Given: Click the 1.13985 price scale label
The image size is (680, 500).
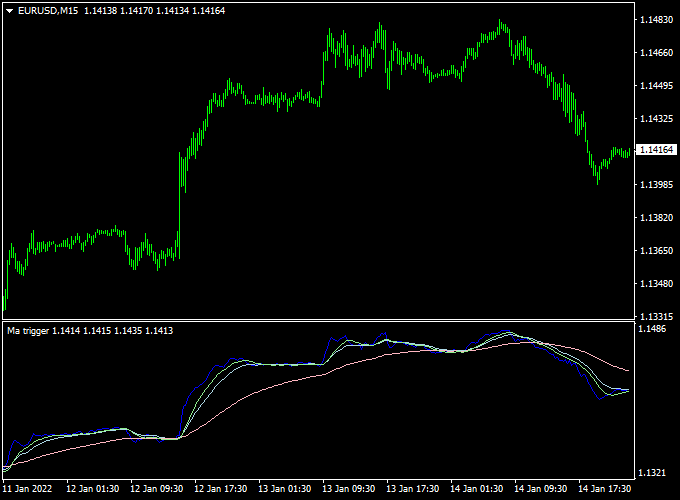Looking at the screenshot, I should pos(657,185).
